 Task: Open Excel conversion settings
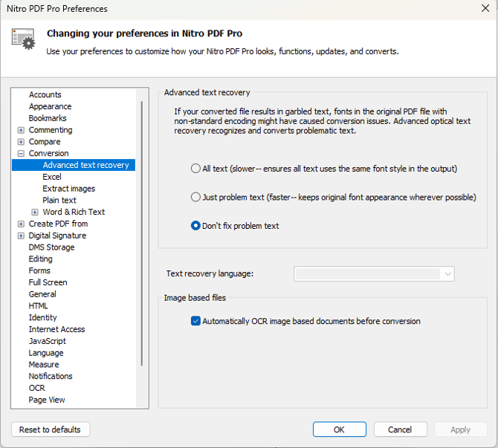(52, 177)
